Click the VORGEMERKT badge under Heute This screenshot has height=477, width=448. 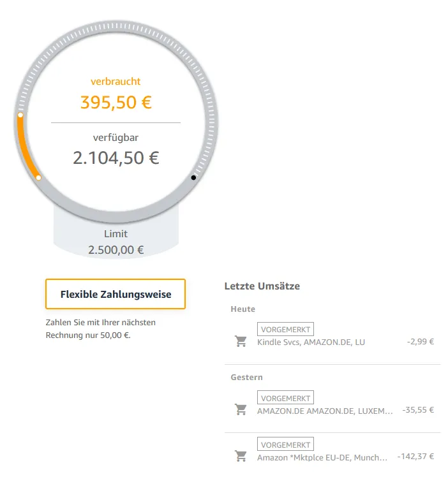(x=285, y=329)
